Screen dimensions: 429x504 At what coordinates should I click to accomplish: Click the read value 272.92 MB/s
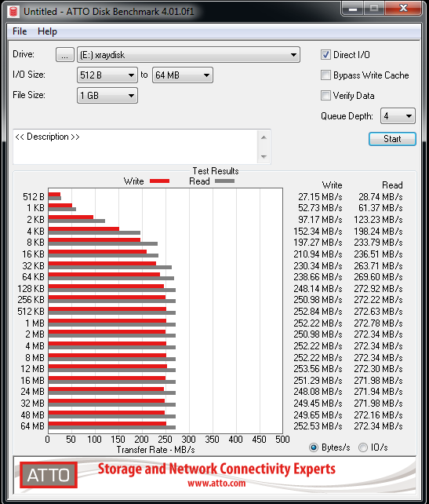tap(378, 289)
